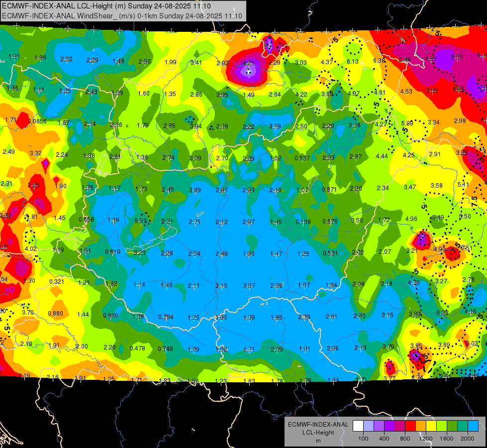Click the sky blue legend swatch
The image size is (487, 448).
473,426
